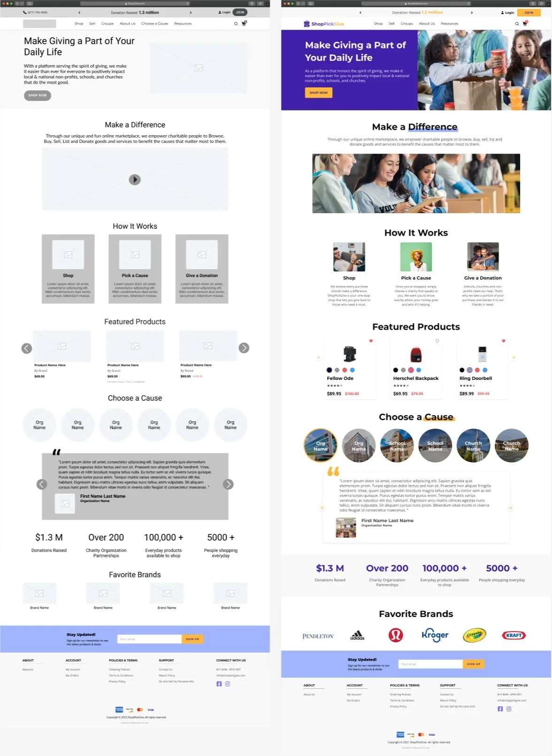The image size is (552, 756).
Task: Click the Crayola brand logo
Action: click(x=475, y=635)
